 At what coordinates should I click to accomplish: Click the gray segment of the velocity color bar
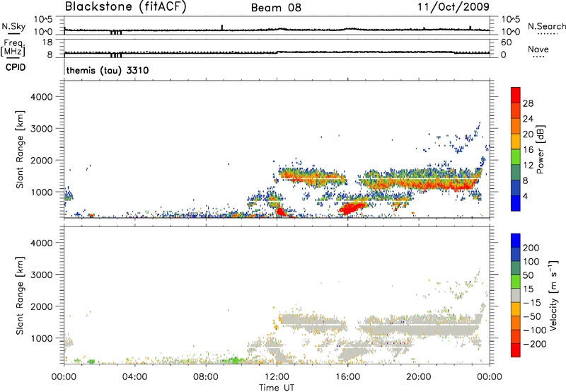click(x=516, y=295)
